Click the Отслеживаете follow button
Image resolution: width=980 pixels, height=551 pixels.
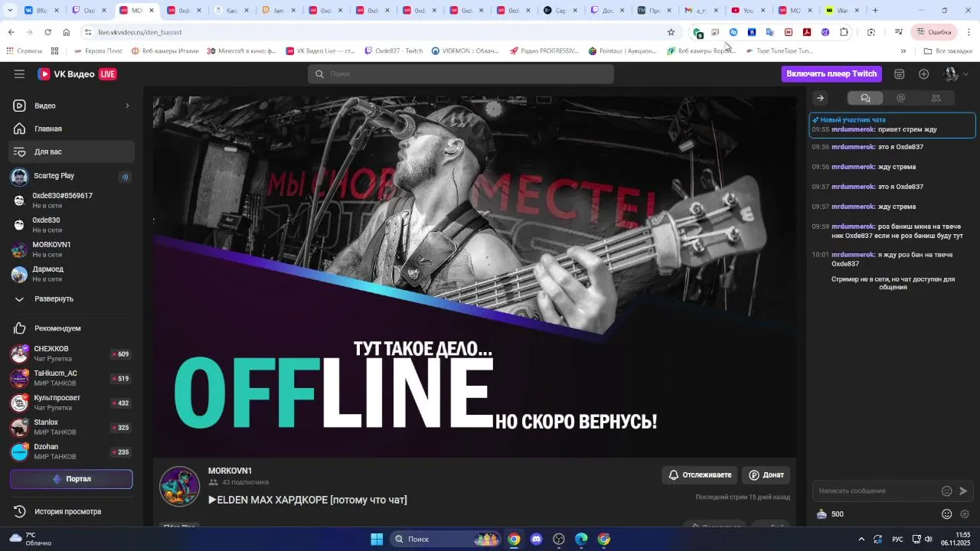click(x=699, y=475)
